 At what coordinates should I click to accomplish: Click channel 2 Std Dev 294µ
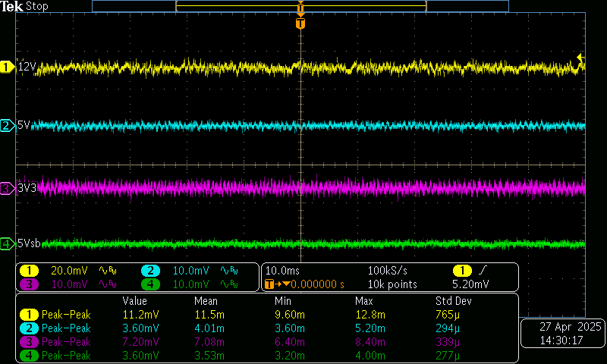pyautogui.click(x=448, y=328)
